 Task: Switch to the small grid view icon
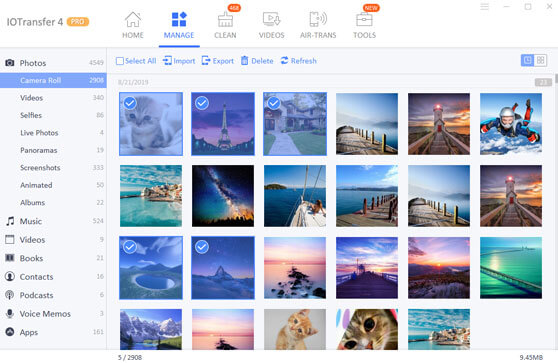pyautogui.click(x=541, y=60)
